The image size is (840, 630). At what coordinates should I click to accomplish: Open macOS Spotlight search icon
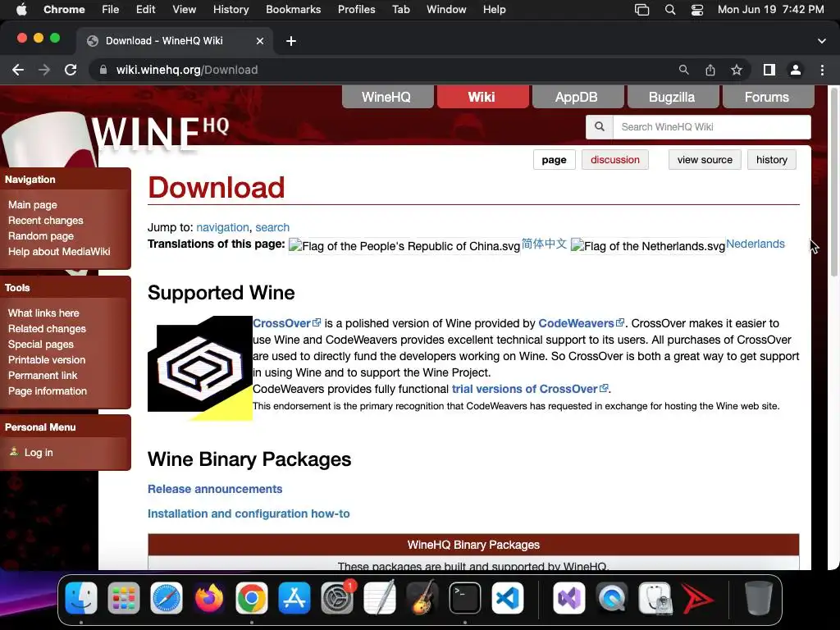[670, 10]
